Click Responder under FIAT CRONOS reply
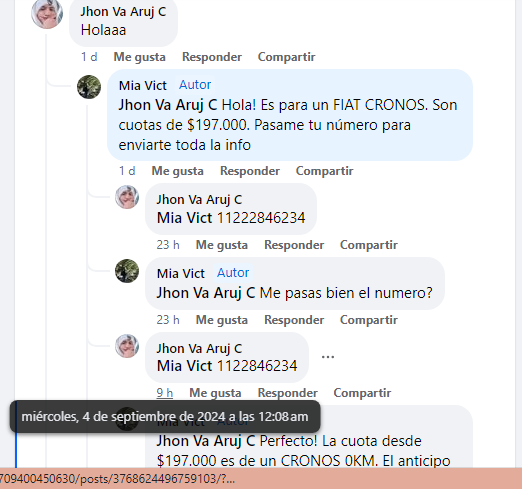 click(250, 171)
